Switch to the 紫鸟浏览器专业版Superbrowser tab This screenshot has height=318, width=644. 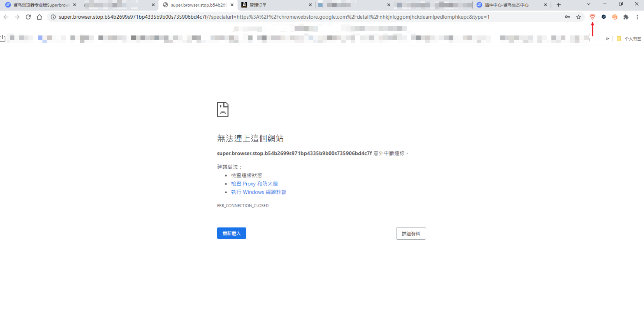39,5
